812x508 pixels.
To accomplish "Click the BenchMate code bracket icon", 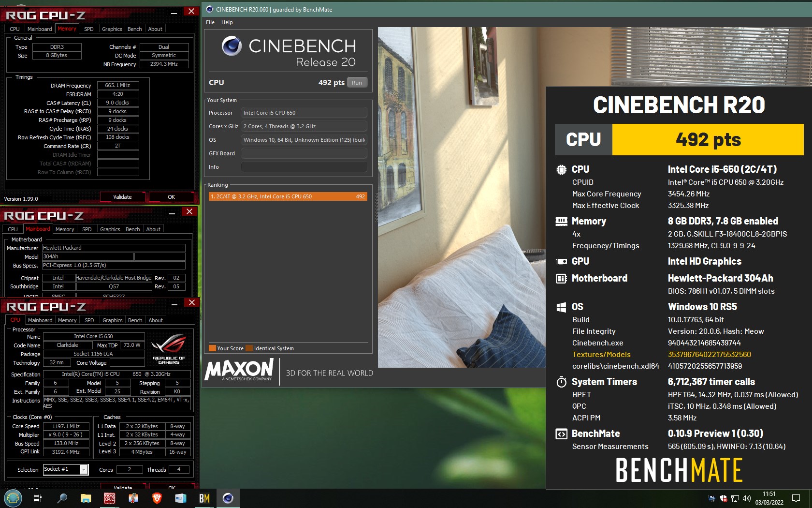I will [561, 434].
